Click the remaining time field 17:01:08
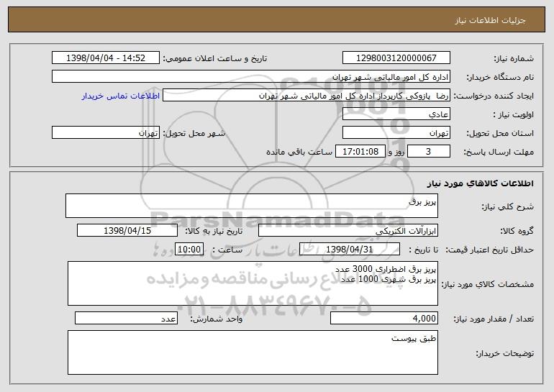 [x=360, y=152]
